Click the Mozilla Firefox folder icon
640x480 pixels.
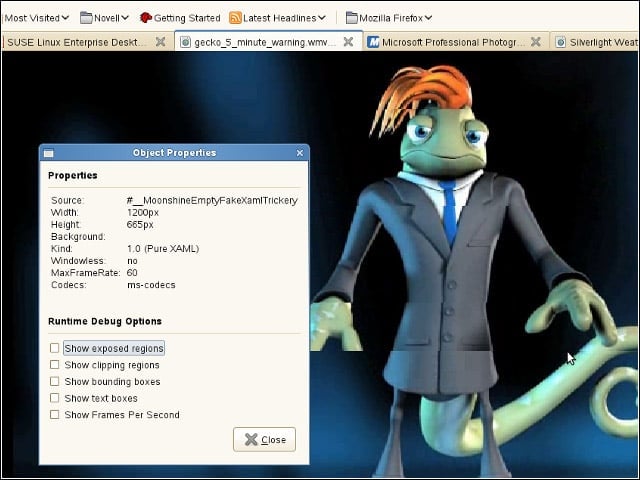tap(351, 18)
